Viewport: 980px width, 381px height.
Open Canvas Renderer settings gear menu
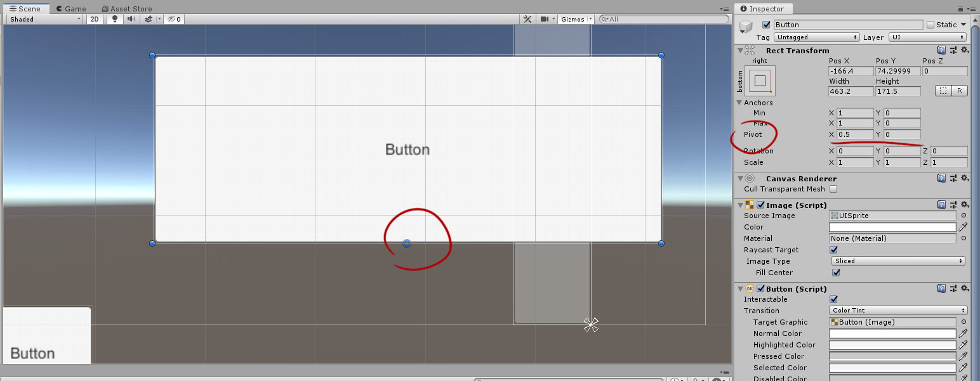point(964,179)
